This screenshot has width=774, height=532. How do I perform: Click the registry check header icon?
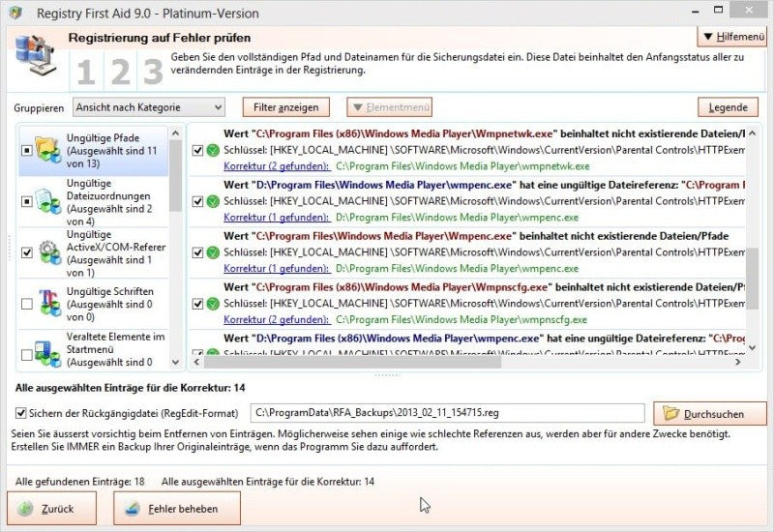pyautogui.click(x=36, y=55)
